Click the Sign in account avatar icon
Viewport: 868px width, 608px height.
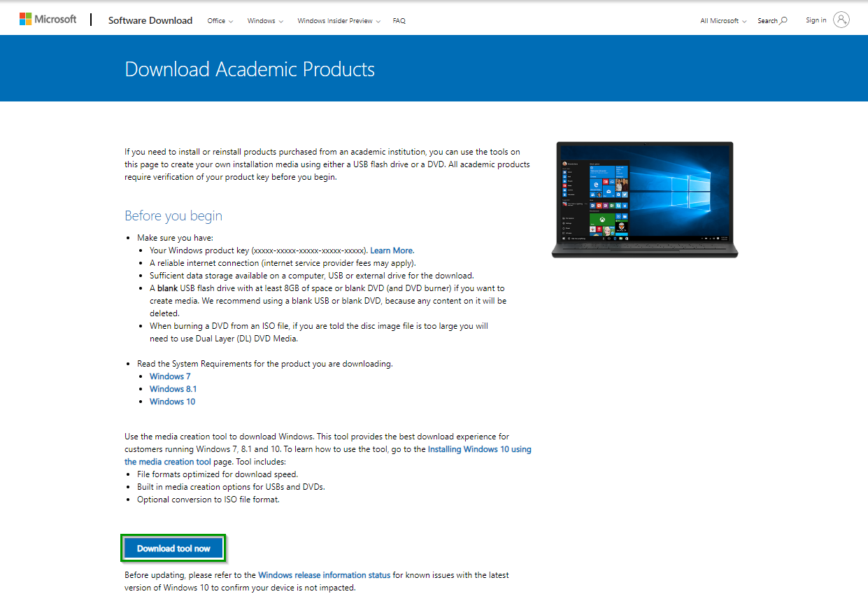841,20
